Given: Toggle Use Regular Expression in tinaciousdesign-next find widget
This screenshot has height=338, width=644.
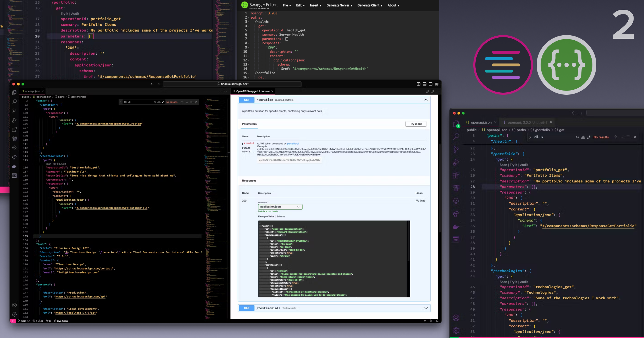Looking at the screenshot, I should click(163, 102).
